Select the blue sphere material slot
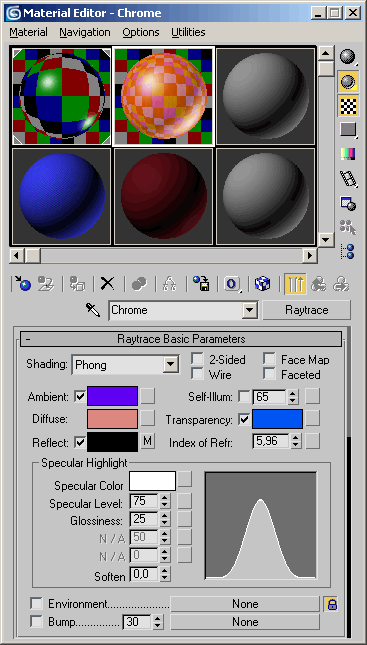The image size is (367, 645). click(61, 196)
